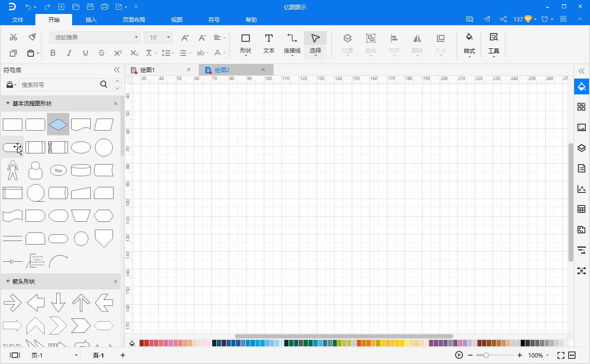Collapse the 基本流程图形状 section
Image resolution: width=590 pixels, height=364 pixels.
click(x=8, y=103)
